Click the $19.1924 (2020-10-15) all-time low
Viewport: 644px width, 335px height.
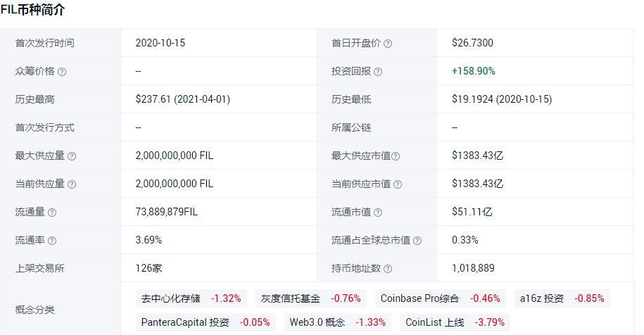(502, 99)
